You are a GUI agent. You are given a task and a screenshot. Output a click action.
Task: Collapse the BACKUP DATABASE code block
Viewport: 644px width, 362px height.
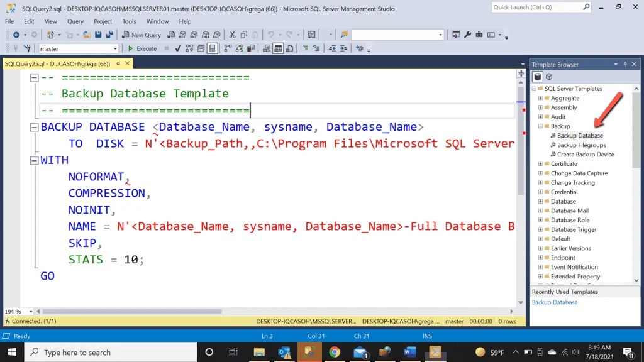pos(35,127)
